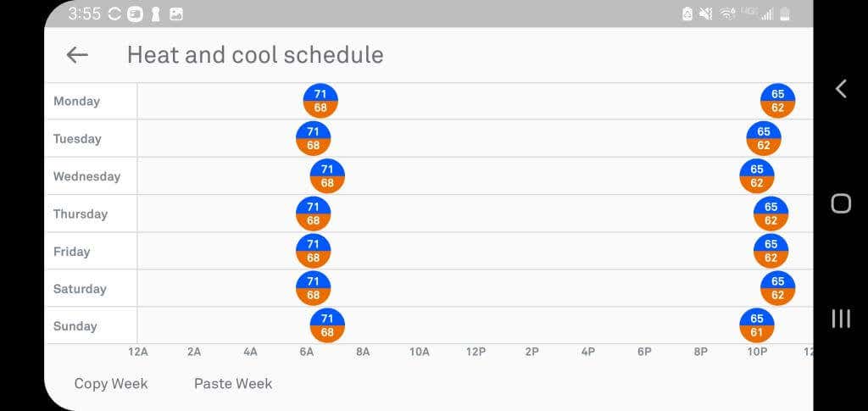Select Monday night 65/62 setpoint
This screenshot has width=868, height=411.
tap(778, 101)
